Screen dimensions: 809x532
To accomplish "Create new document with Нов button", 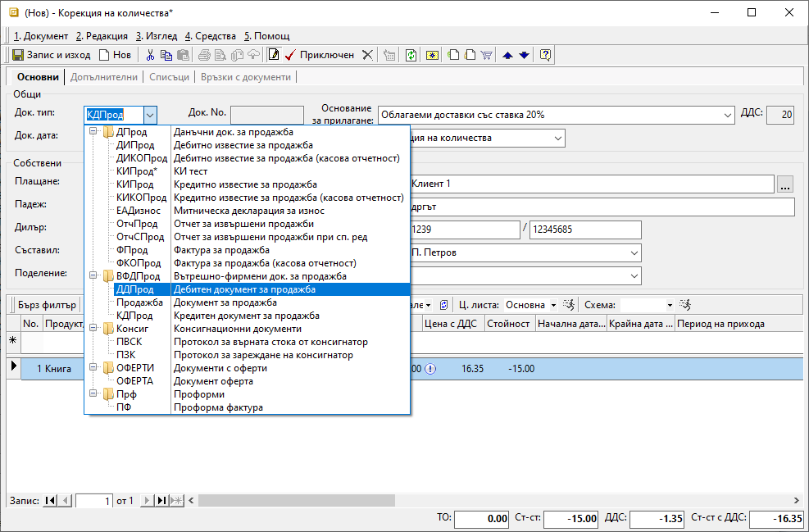I will pos(115,55).
